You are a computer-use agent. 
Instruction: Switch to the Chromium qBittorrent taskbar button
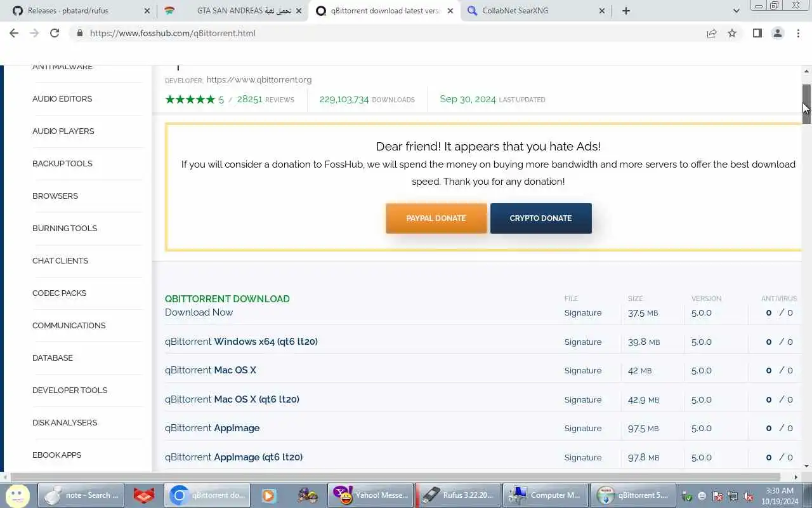tap(207, 495)
